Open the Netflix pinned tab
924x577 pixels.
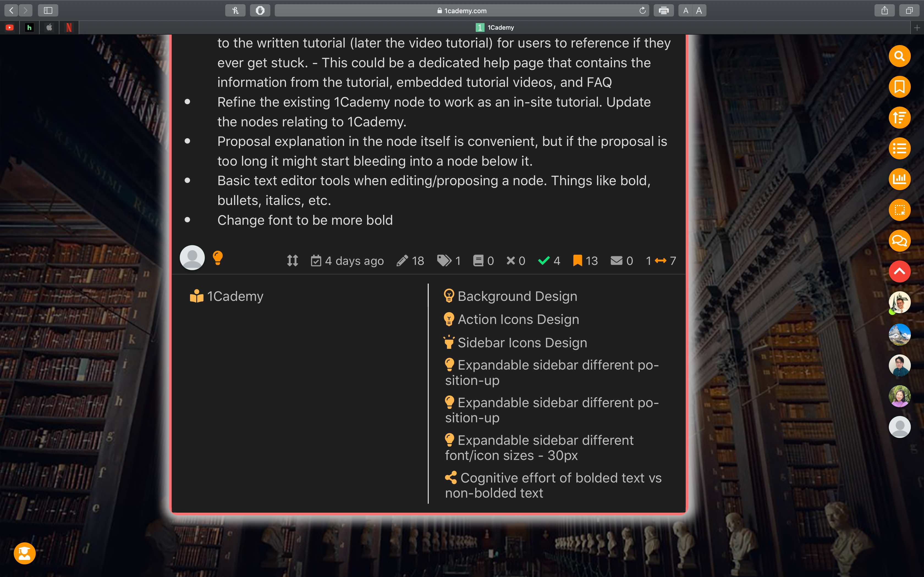point(69,27)
